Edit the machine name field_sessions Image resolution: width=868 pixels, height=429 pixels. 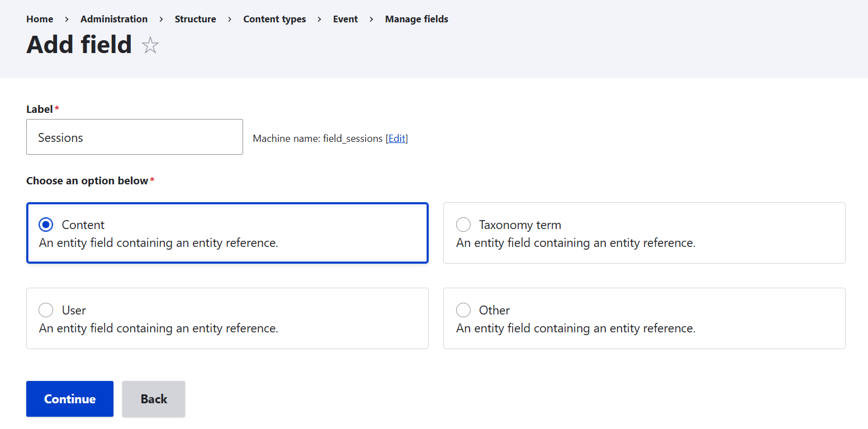[397, 138]
